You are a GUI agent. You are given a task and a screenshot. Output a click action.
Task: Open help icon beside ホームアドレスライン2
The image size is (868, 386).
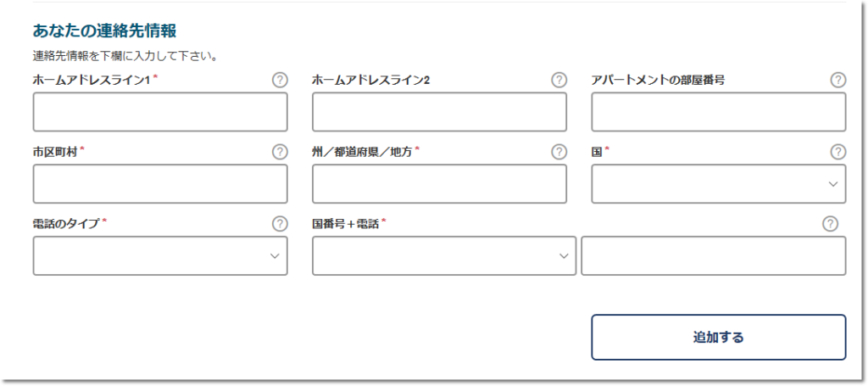pos(559,81)
